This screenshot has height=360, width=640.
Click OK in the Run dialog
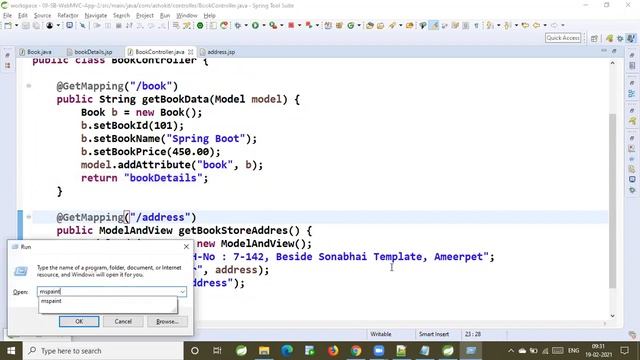(x=79, y=321)
